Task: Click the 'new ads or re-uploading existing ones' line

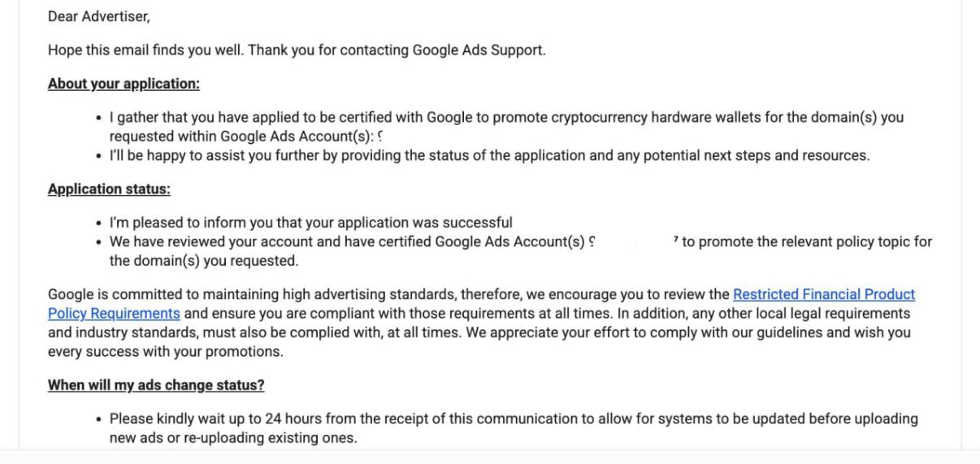Action: click(x=232, y=439)
